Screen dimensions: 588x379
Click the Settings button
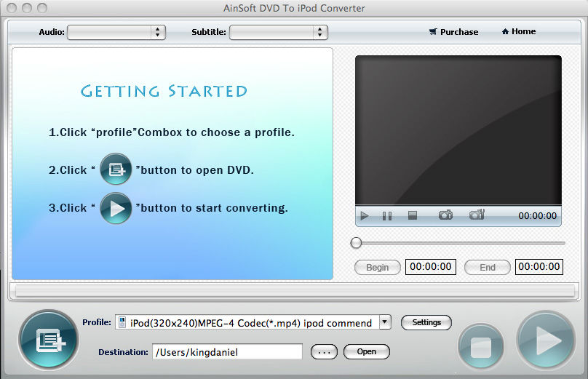tap(426, 322)
